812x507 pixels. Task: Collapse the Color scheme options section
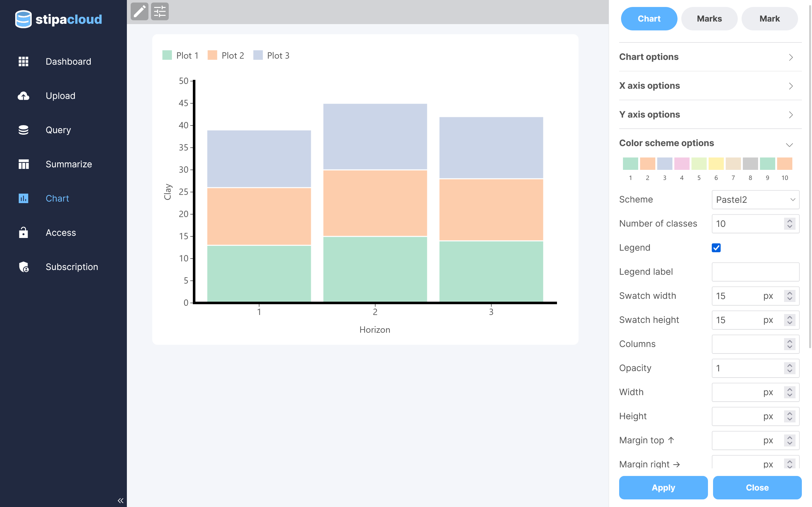click(710, 144)
